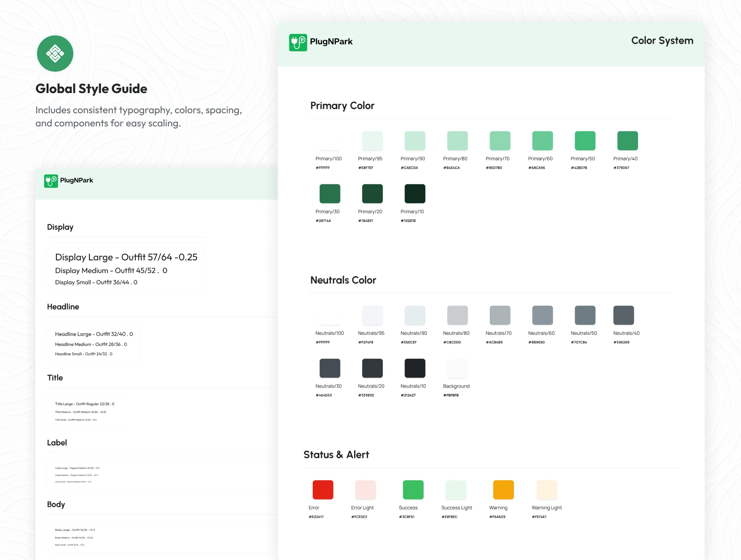Click the "Background" swatch label

tap(456, 386)
